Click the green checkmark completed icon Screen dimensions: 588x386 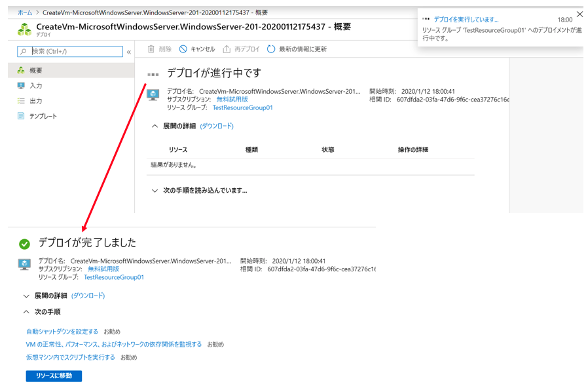coord(24,244)
